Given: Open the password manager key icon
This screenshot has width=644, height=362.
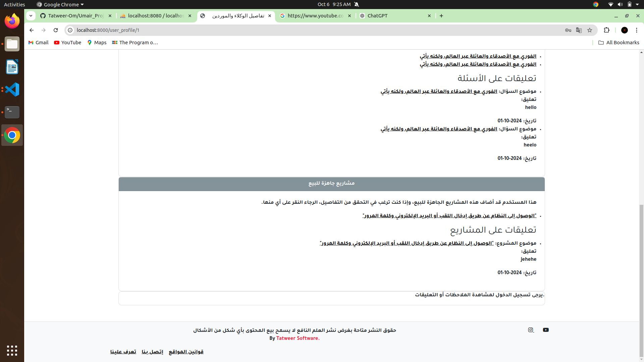Looking at the screenshot, I should (568, 30).
